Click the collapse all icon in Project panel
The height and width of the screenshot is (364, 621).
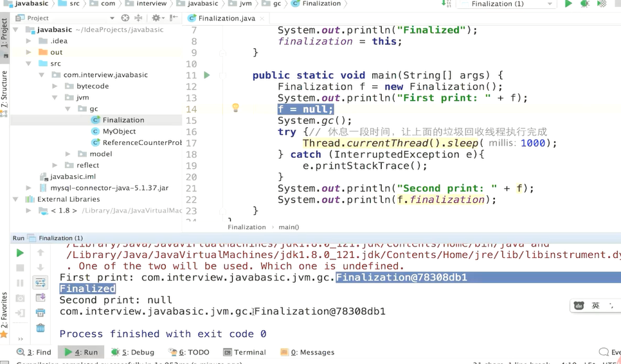pos(138,18)
